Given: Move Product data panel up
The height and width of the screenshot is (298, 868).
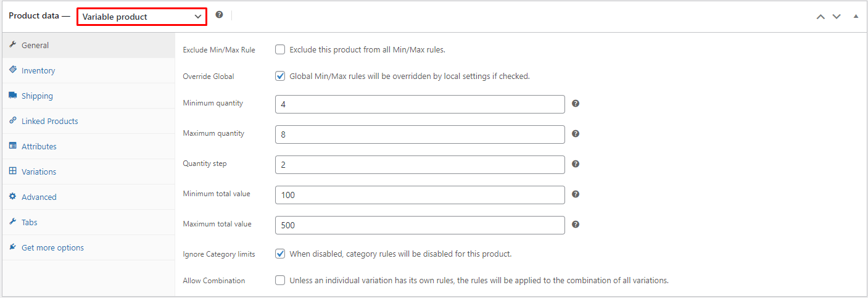Looking at the screenshot, I should click(x=820, y=17).
